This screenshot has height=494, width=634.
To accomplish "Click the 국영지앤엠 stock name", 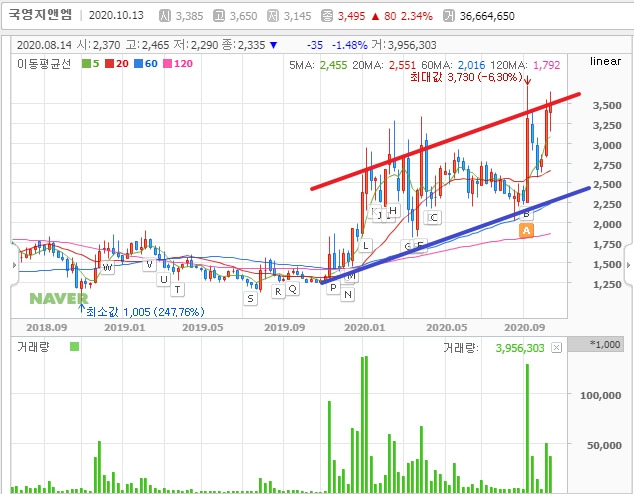I will point(40,15).
